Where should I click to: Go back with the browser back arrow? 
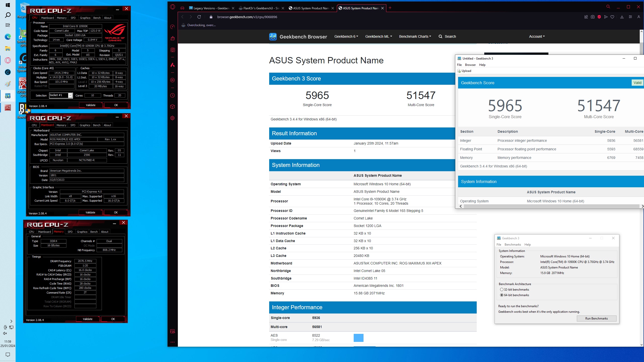coord(183,17)
